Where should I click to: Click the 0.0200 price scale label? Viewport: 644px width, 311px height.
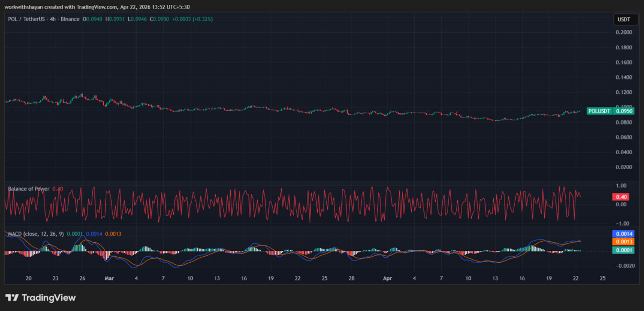[624, 167]
